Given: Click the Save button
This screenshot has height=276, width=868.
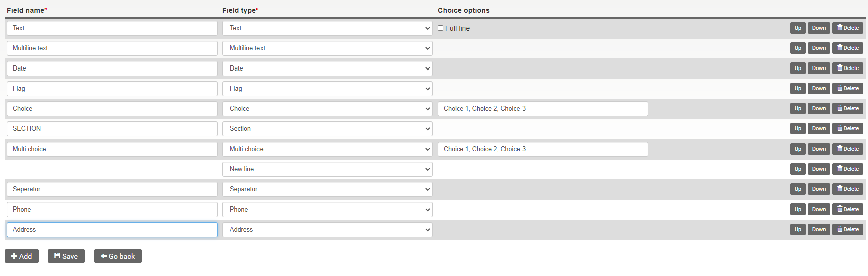Looking at the screenshot, I should point(66,256).
